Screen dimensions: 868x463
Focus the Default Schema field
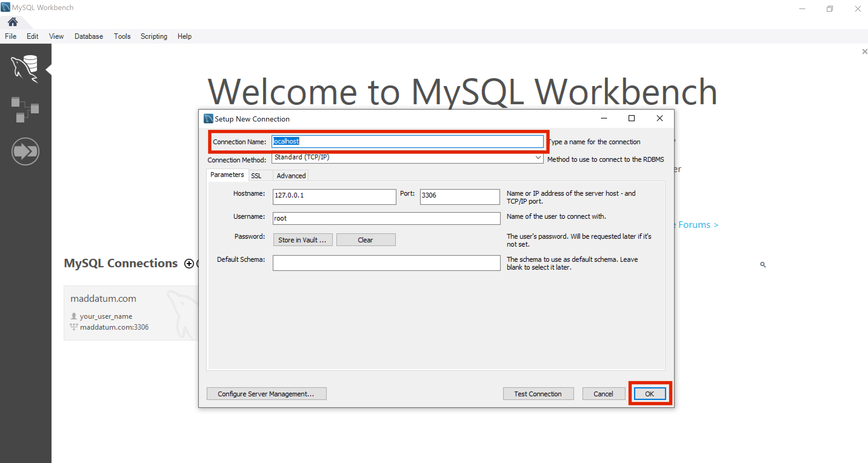coord(386,263)
